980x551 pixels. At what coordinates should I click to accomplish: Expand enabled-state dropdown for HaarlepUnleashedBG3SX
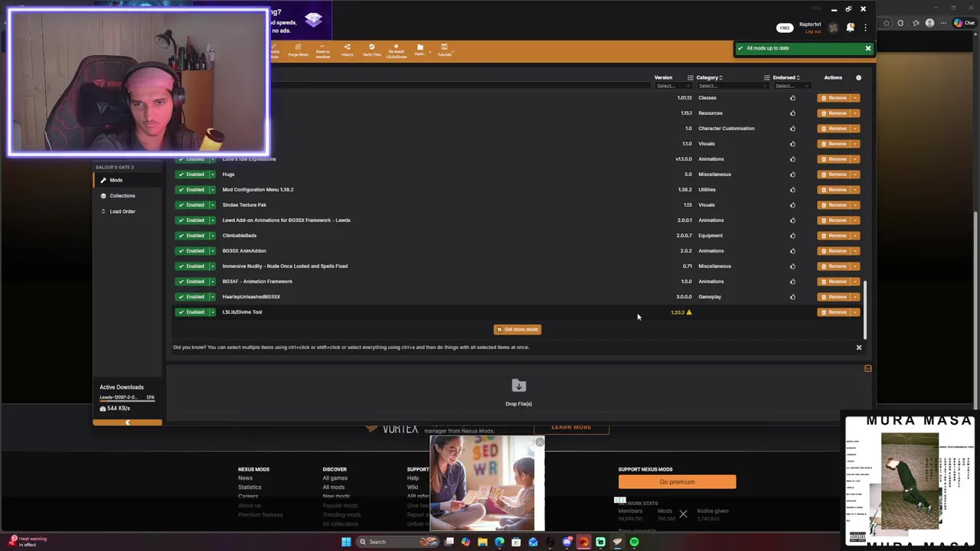[x=212, y=297]
